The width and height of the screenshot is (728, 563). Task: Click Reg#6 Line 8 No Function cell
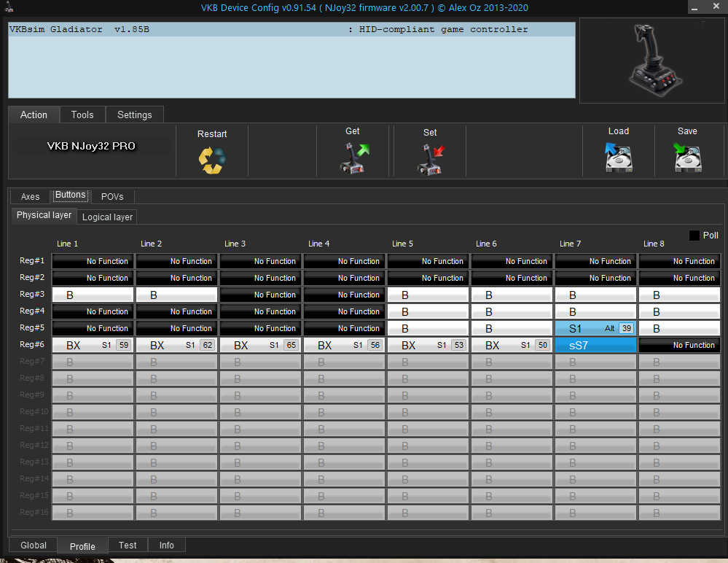tap(680, 345)
